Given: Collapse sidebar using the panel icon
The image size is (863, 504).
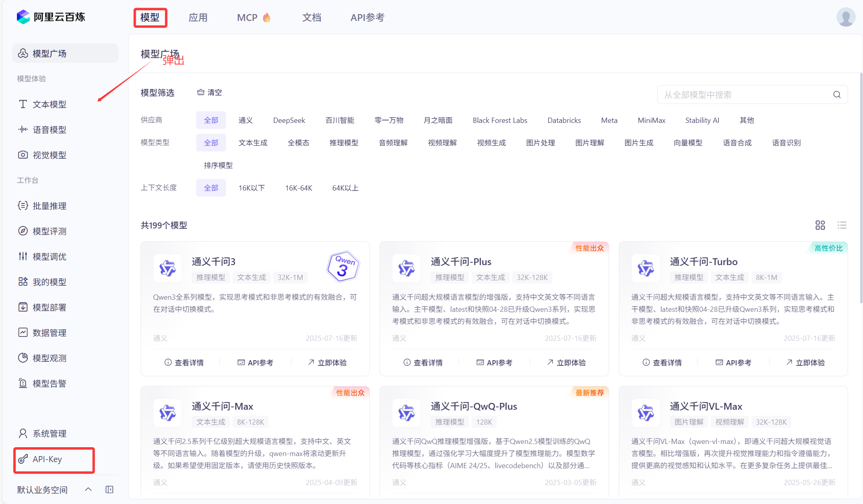Looking at the screenshot, I should coord(110,489).
